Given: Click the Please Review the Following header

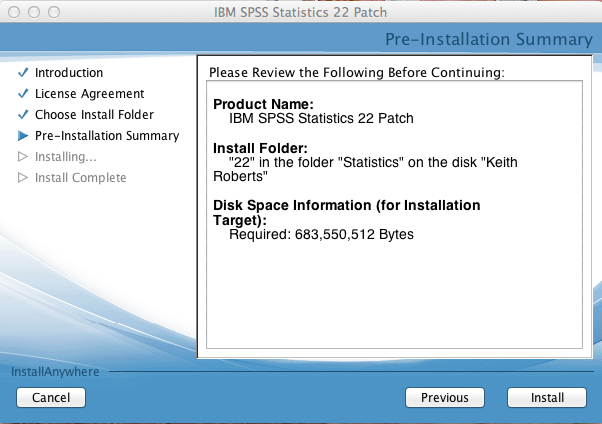Looking at the screenshot, I should pos(357,73).
